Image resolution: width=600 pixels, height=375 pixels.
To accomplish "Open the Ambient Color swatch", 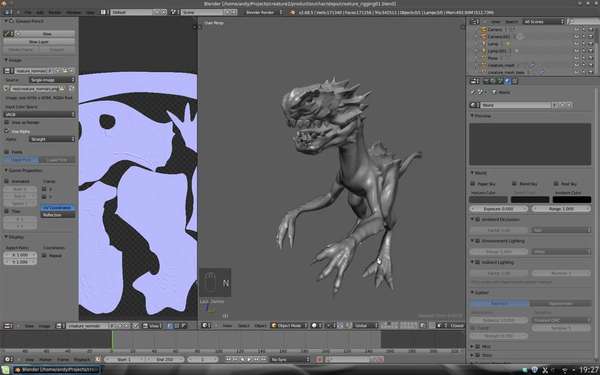I will 572,200.
